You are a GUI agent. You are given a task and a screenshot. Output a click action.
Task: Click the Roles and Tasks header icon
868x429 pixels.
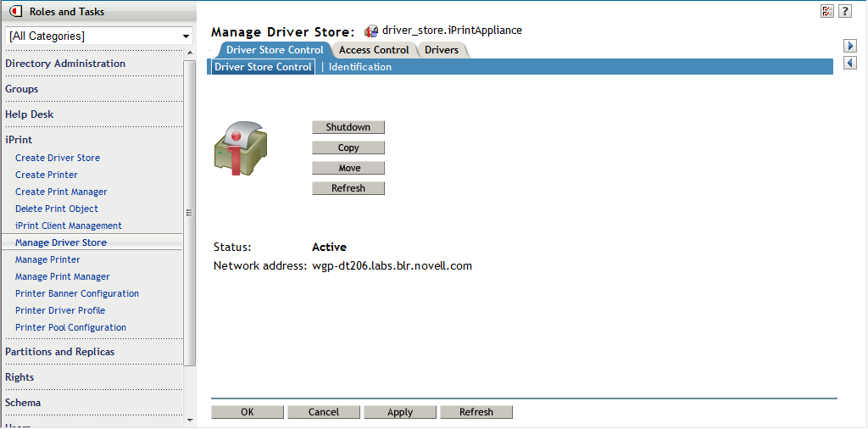17,11
